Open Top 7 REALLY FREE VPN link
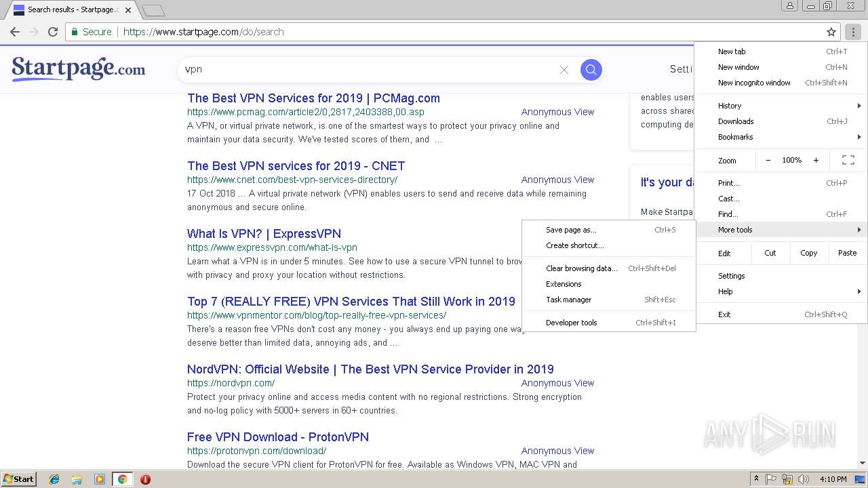 (351, 302)
